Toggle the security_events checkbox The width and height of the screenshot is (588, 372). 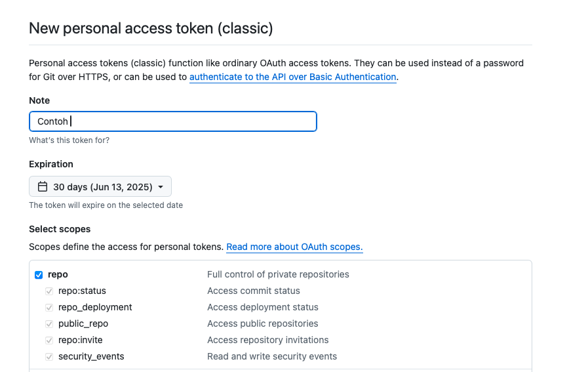pos(49,356)
